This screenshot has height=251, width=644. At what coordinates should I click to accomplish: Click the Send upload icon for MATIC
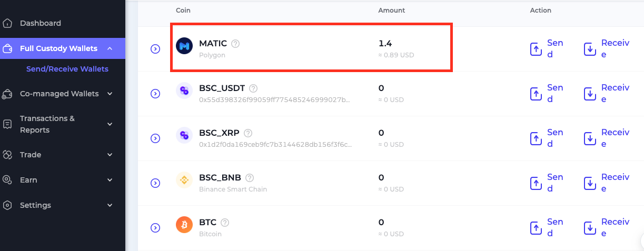pos(536,49)
